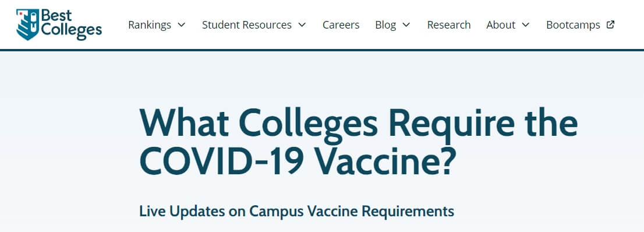Open the Rankings menu item
The height and width of the screenshot is (232, 644).
(150, 24)
